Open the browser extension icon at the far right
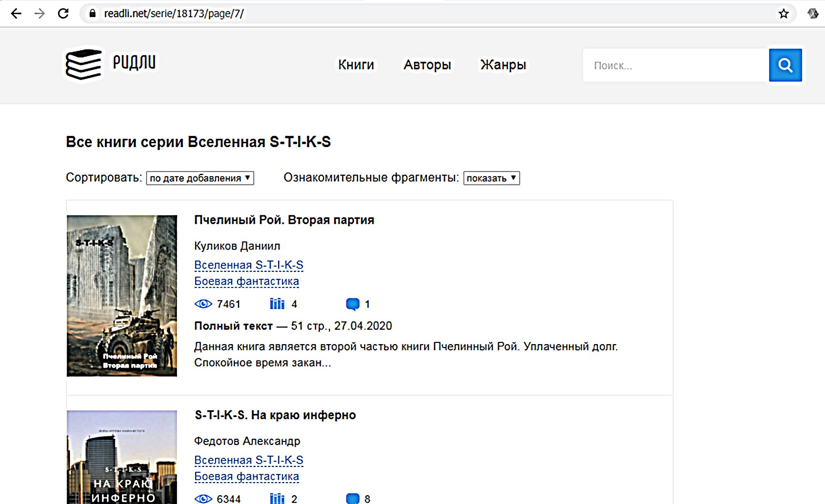 coord(813,14)
